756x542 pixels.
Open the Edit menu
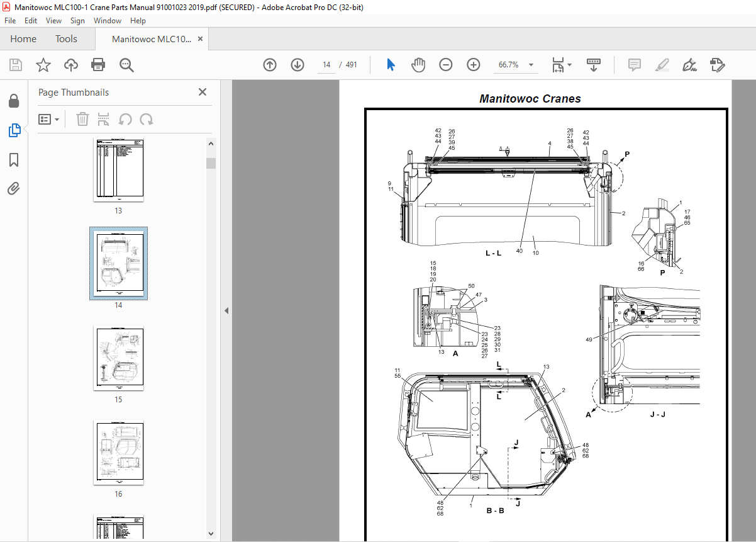[31, 21]
